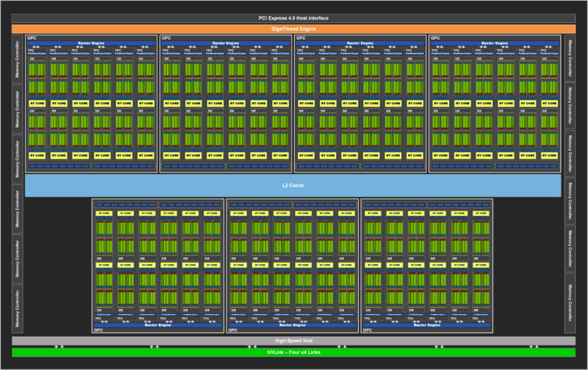The image size is (588, 370).
Task: Click the GPC label of the top-left GPC
Action: (x=32, y=37)
